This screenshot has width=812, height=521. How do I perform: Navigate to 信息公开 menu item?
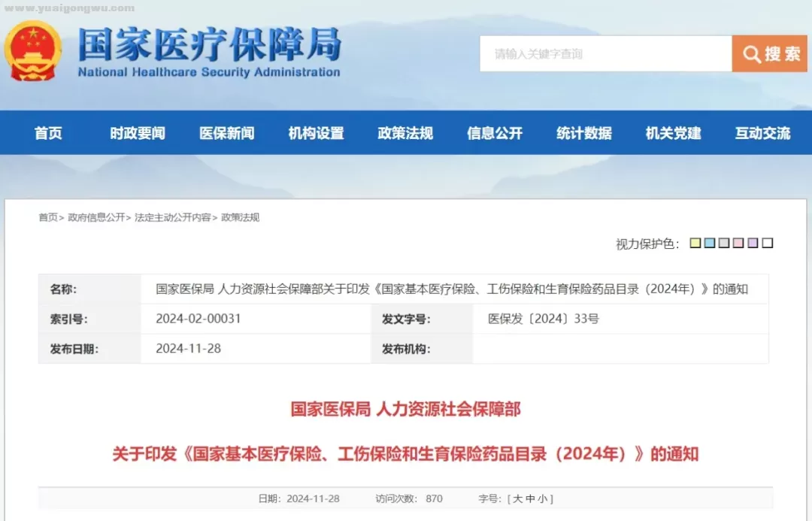pyautogui.click(x=495, y=133)
